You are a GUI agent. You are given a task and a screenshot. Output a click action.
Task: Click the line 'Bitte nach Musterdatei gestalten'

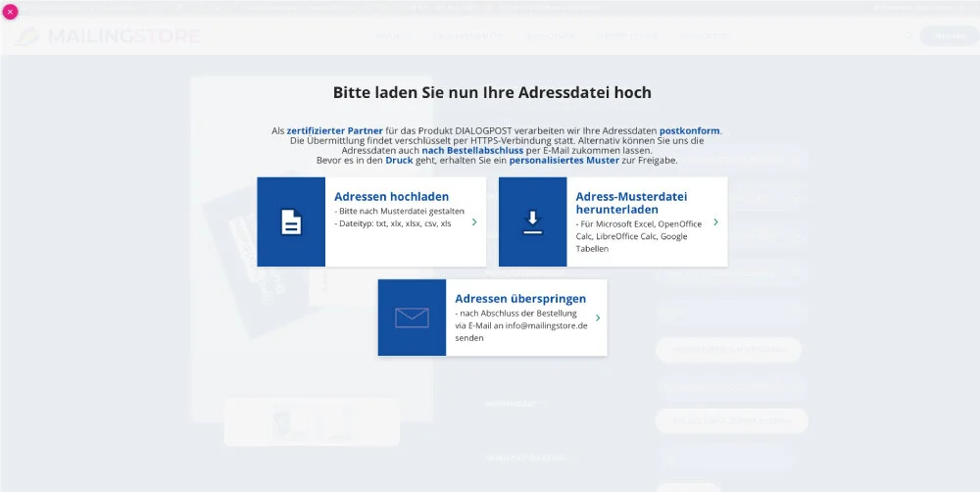400,212
